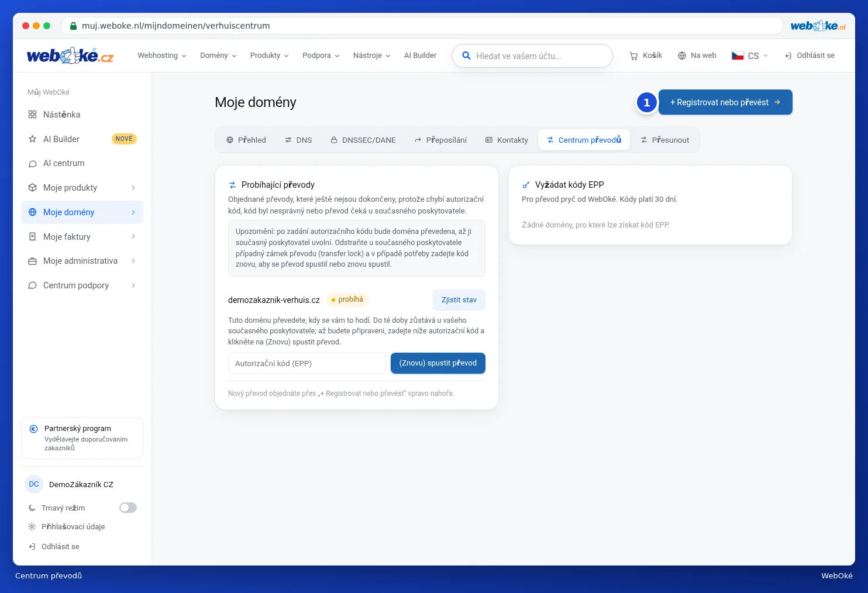Image resolution: width=868 pixels, height=593 pixels.
Task: Switch to the DNSSEC/DANE tab
Action: coord(363,140)
